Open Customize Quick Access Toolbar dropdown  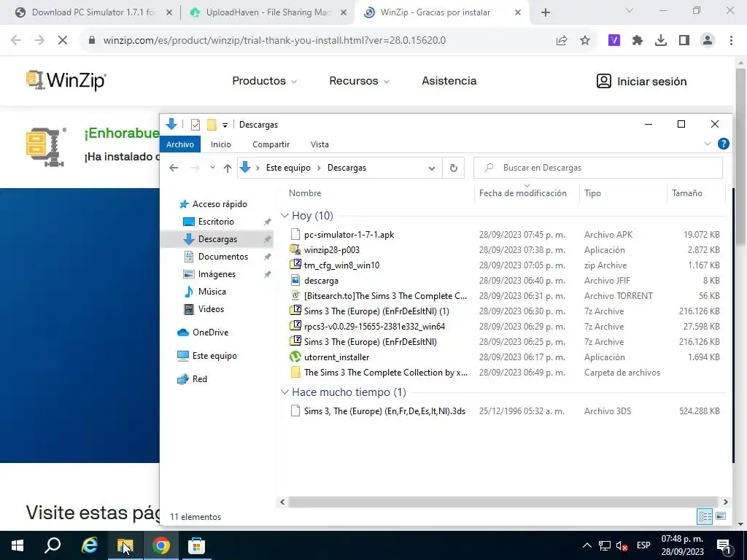coord(225,125)
